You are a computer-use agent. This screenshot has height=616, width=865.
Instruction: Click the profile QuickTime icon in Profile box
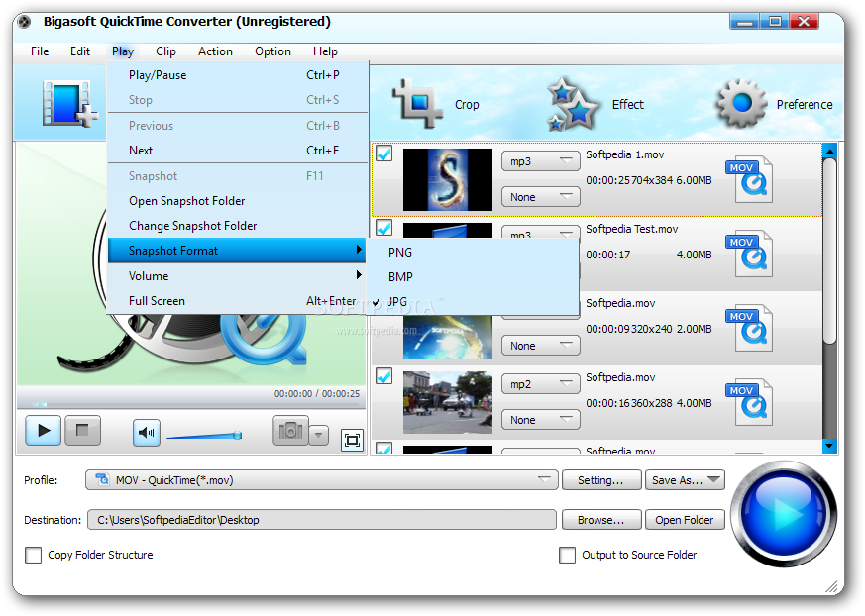[102, 479]
